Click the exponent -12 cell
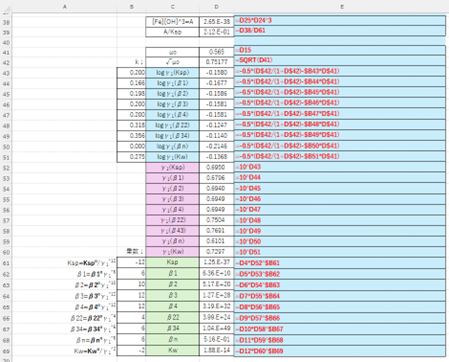This screenshot has width=449, height=362. tap(131, 262)
